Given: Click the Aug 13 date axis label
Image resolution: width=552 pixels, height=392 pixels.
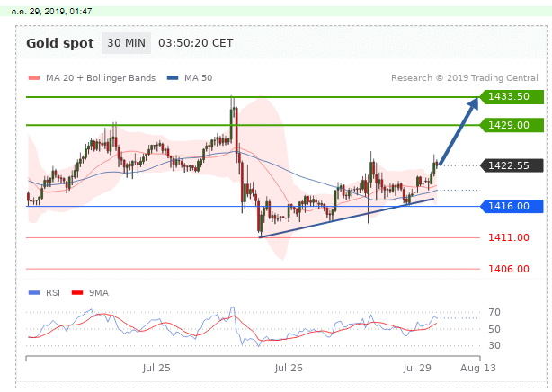Looking at the screenshot, I should click(x=478, y=368).
